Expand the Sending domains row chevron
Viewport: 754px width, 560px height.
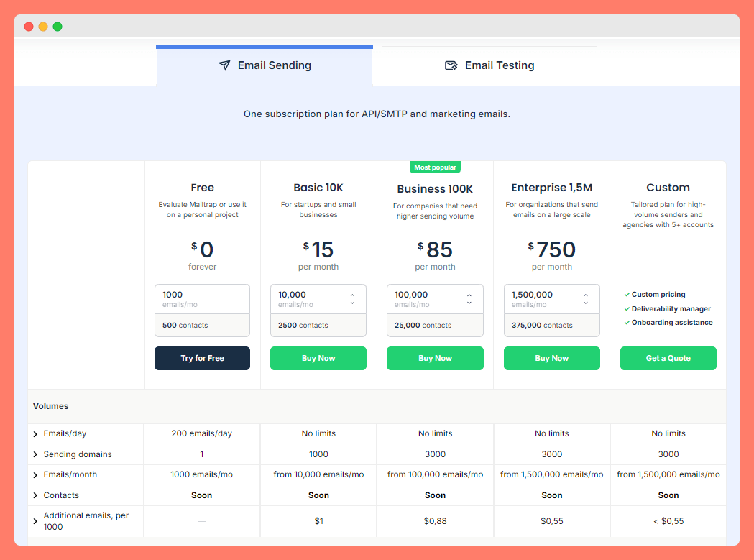click(x=35, y=454)
